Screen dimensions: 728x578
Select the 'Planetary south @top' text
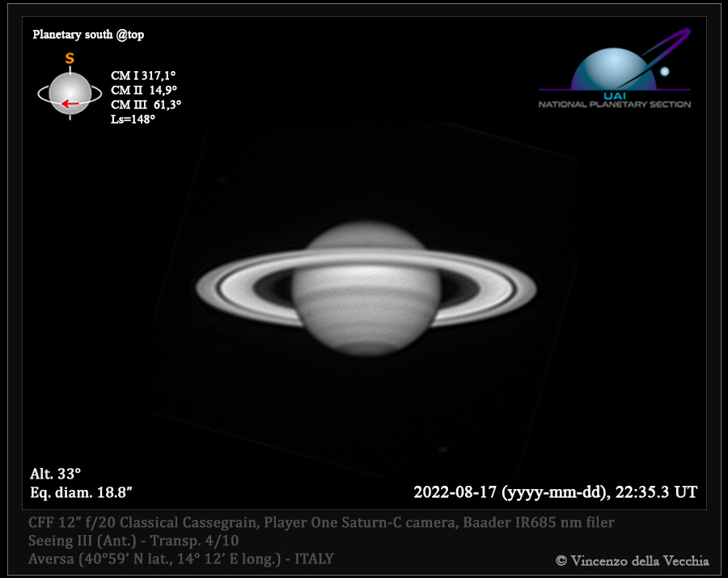click(88, 34)
